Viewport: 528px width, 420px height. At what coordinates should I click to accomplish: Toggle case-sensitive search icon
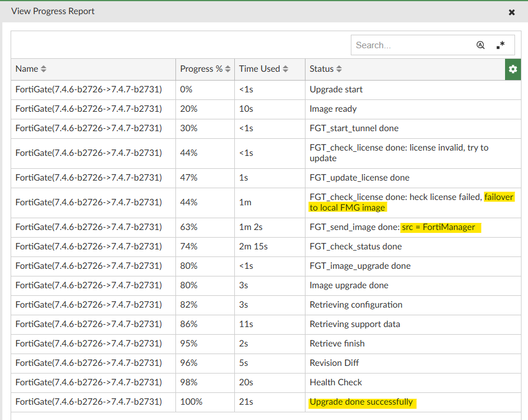(481, 45)
